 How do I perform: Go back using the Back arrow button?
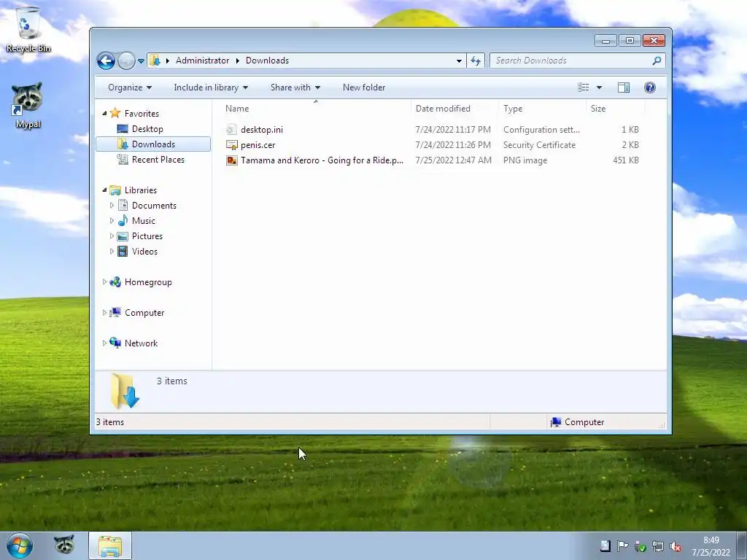106,61
